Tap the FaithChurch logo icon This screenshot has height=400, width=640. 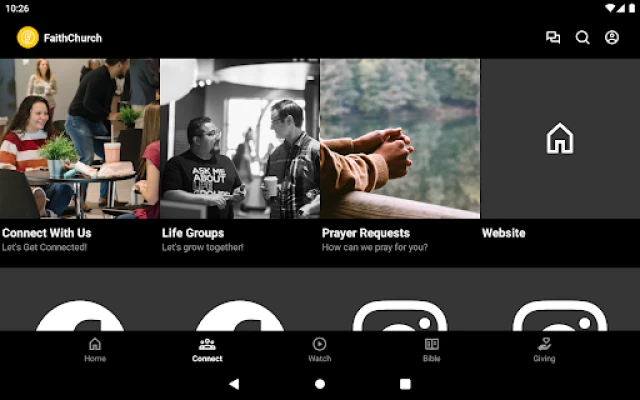28,38
